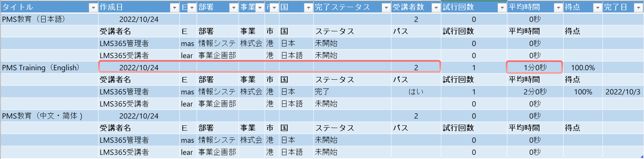Select the PMS Training（English）title cell
The width and height of the screenshot is (644, 159).
(49, 68)
